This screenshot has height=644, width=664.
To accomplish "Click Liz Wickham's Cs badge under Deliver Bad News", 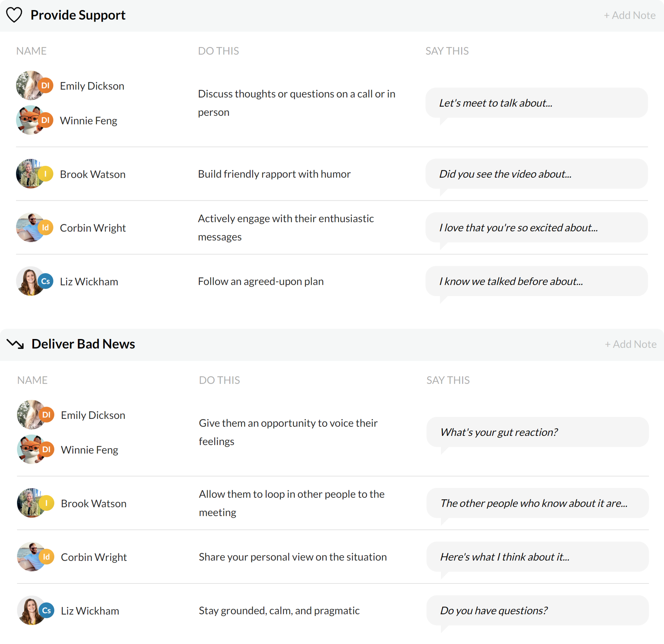I will [x=46, y=610].
